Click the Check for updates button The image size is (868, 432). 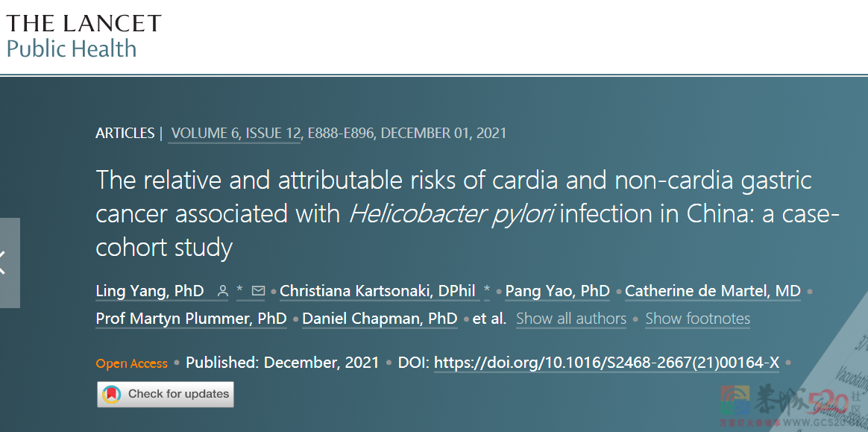[166, 395]
